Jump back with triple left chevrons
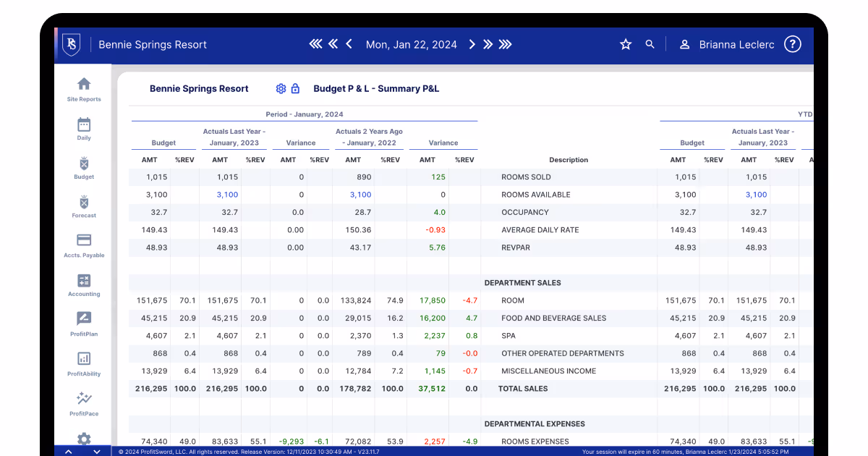 point(315,44)
